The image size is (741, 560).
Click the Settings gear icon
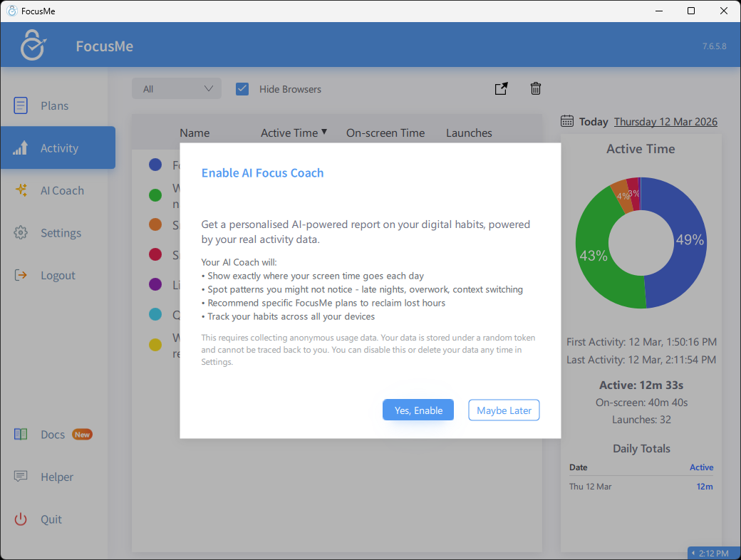pos(21,232)
